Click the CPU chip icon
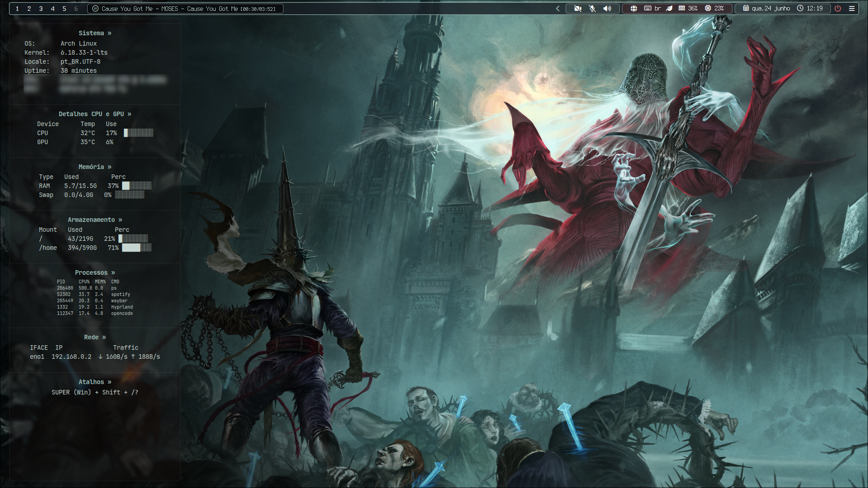The width and height of the screenshot is (868, 488). [x=708, y=9]
